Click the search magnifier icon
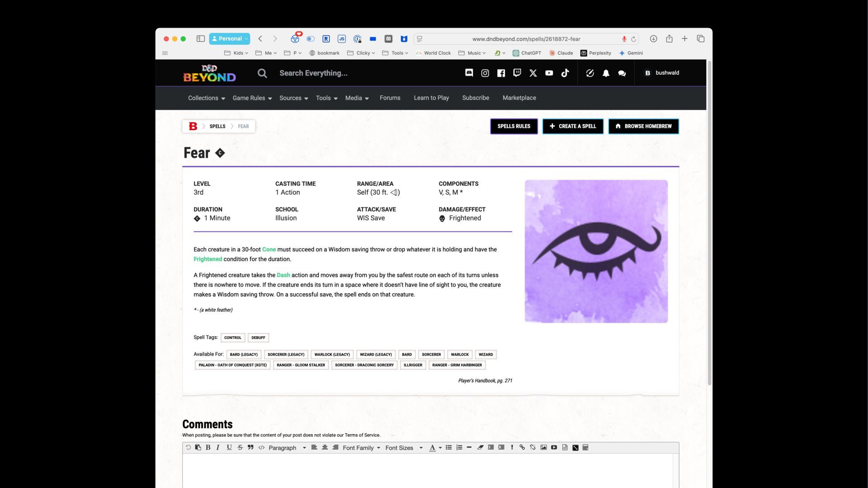The height and width of the screenshot is (488, 868). tap(262, 73)
